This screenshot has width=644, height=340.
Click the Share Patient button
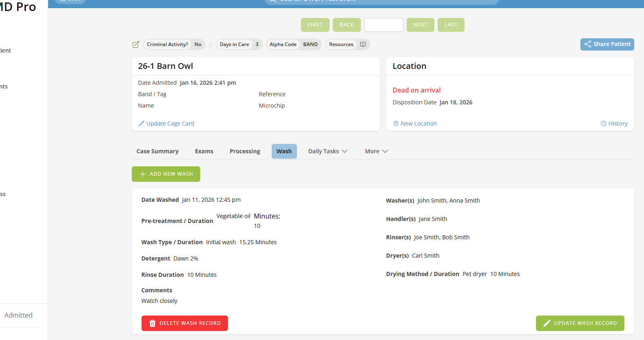(x=607, y=44)
